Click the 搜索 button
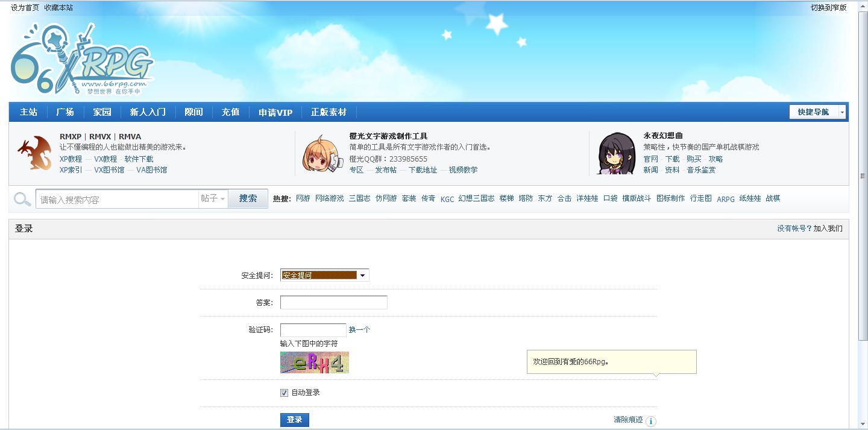 tap(248, 198)
